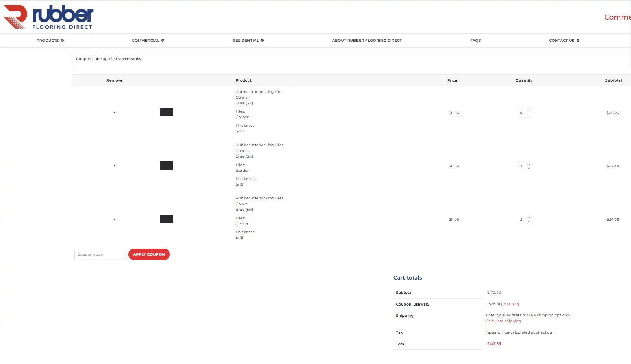Remove the Center tiles item from cart
Viewport: 631px width, 364px height.
(115, 219)
